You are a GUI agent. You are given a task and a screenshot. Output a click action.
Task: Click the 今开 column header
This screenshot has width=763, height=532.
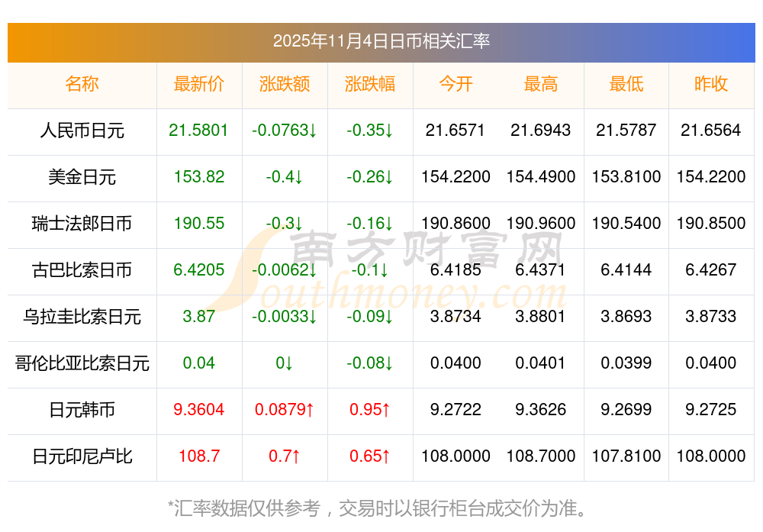pyautogui.click(x=456, y=84)
